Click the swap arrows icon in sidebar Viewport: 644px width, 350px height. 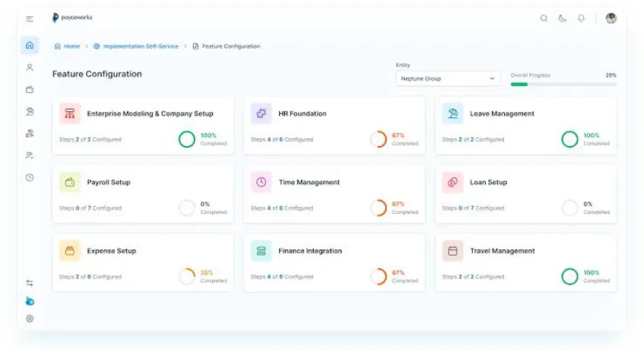click(30, 283)
